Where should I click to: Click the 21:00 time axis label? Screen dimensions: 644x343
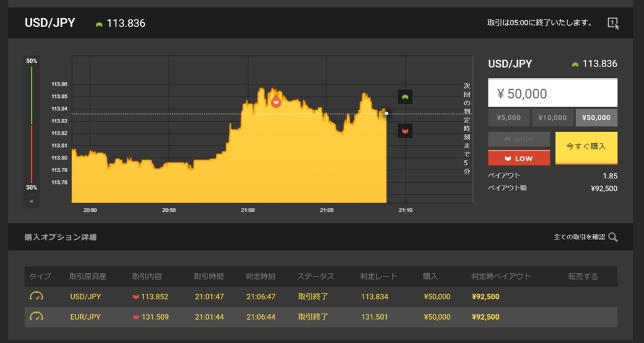pos(248,210)
